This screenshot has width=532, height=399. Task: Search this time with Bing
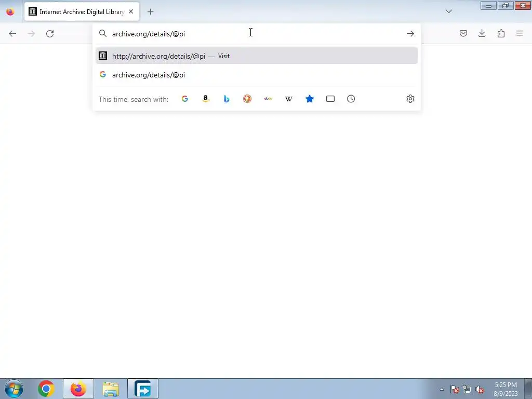click(x=227, y=99)
